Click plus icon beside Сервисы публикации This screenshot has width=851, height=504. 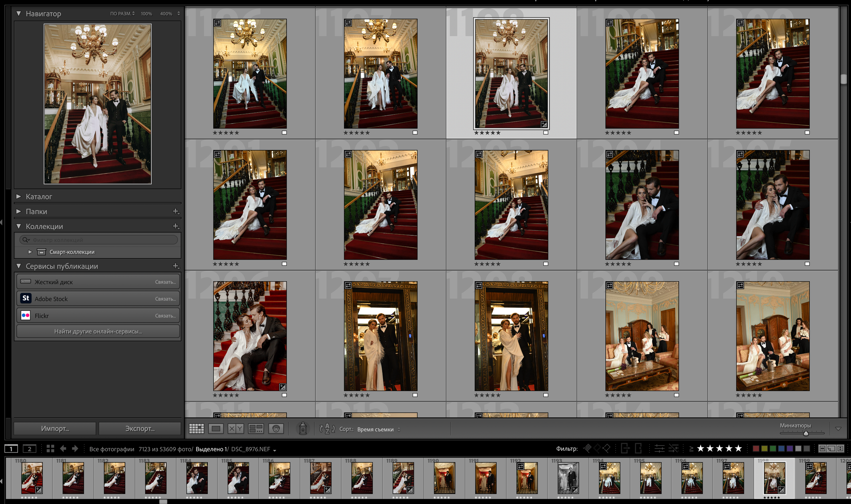click(176, 266)
